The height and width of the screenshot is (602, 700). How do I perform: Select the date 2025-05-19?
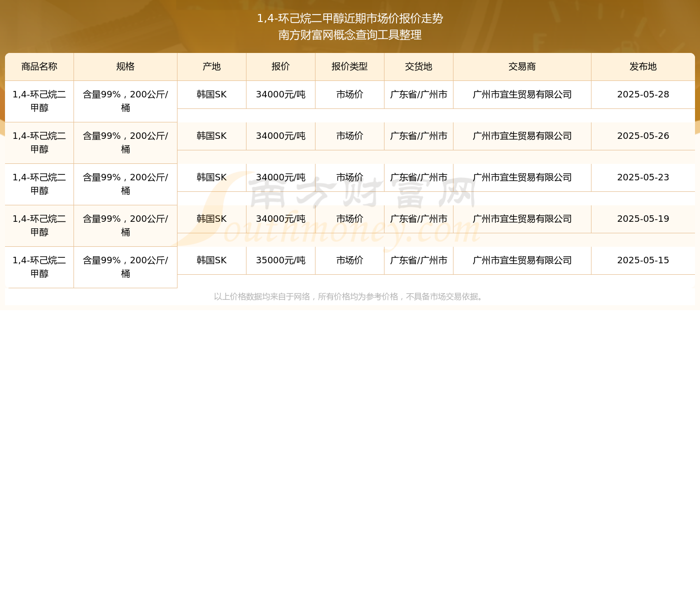pyautogui.click(x=643, y=219)
